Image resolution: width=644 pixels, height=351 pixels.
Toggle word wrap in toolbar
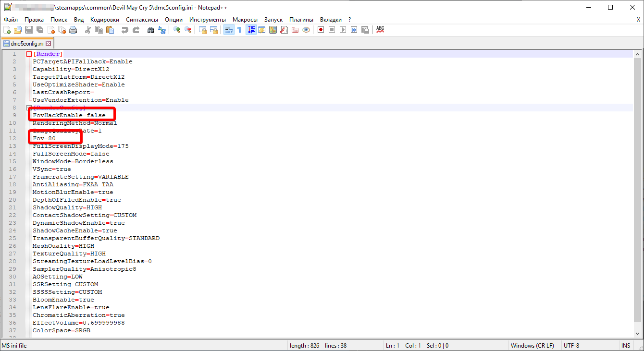(x=229, y=30)
